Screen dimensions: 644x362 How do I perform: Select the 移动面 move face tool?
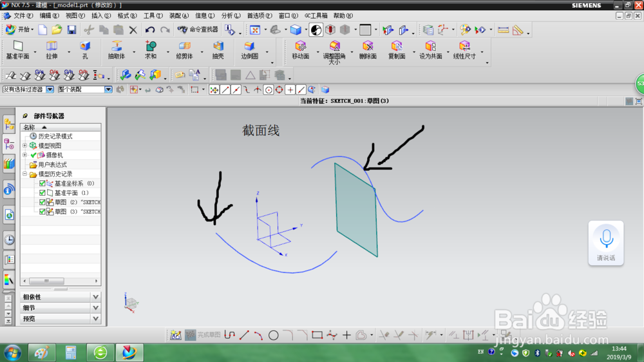click(x=301, y=50)
